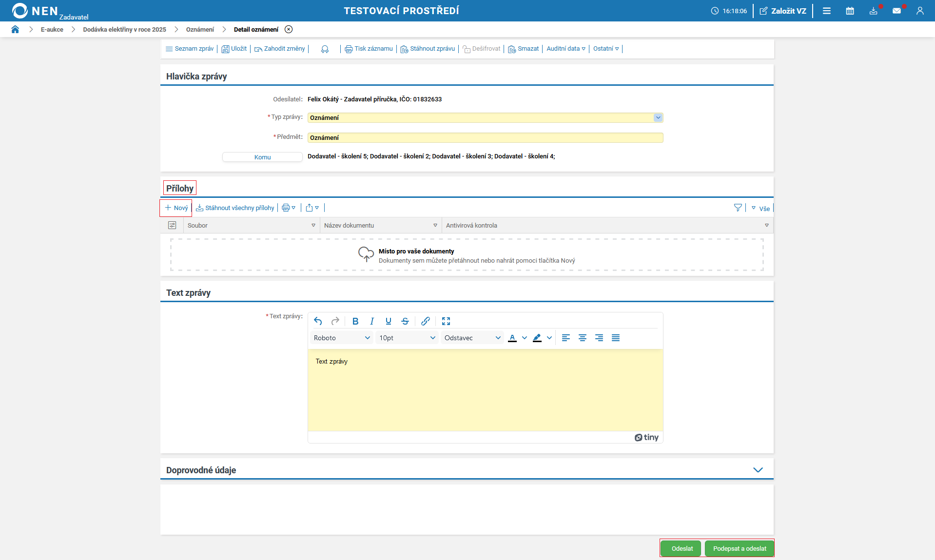Open the Typ zprávy dropdown
935x560 pixels.
coord(658,117)
